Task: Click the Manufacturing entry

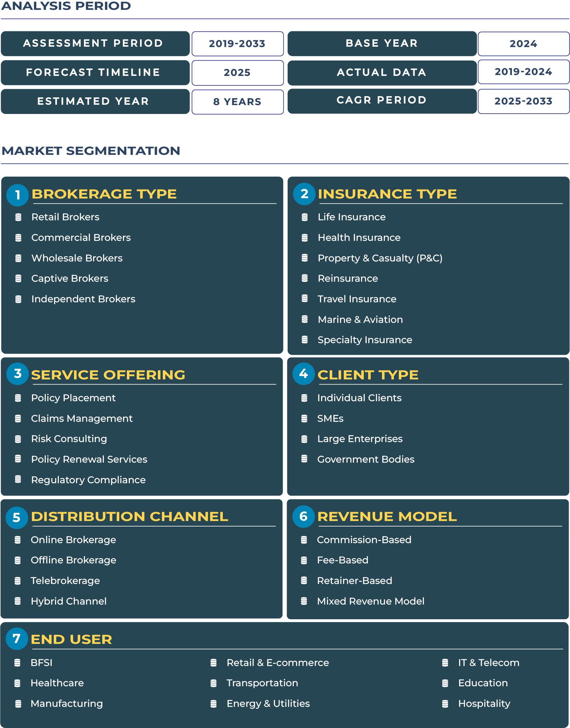Action: [x=67, y=704]
